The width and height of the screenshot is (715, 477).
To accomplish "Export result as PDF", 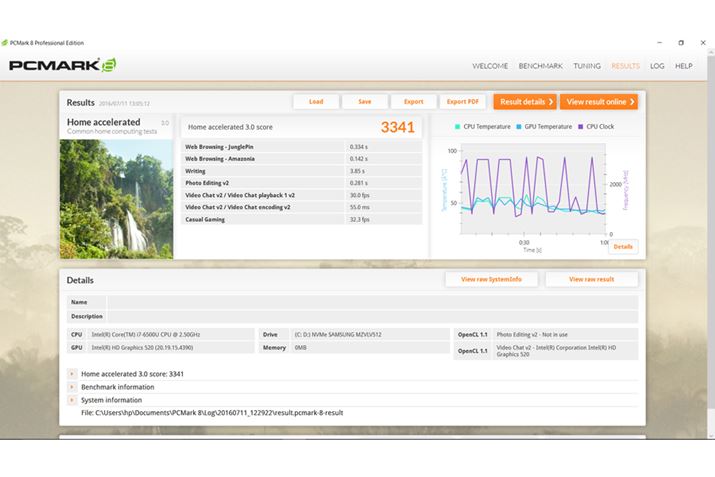I will pyautogui.click(x=463, y=102).
